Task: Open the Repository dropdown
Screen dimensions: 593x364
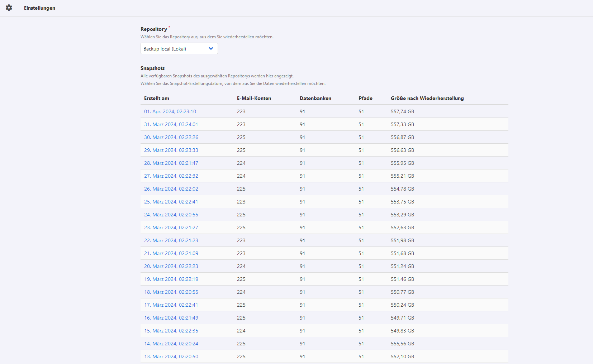Action: [179, 49]
